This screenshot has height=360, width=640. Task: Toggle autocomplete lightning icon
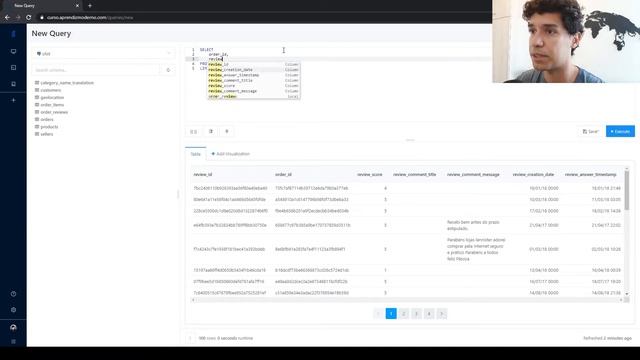[x=227, y=131]
